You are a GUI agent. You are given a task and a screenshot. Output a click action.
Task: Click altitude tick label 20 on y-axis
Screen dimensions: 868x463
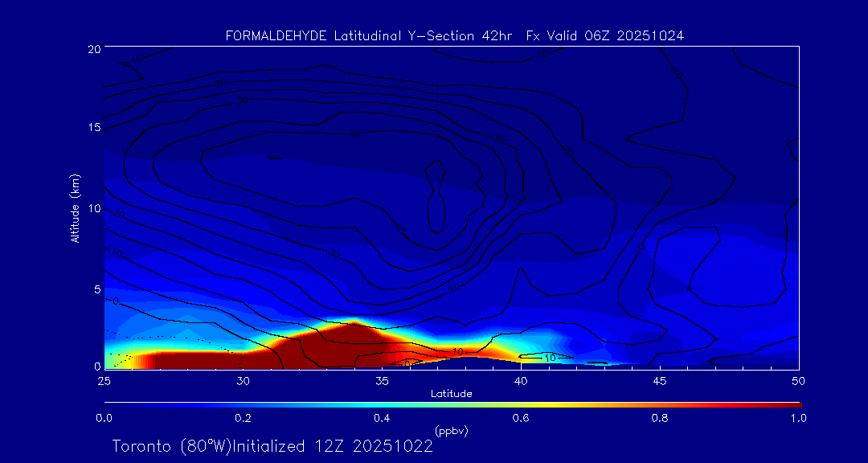tap(93, 49)
